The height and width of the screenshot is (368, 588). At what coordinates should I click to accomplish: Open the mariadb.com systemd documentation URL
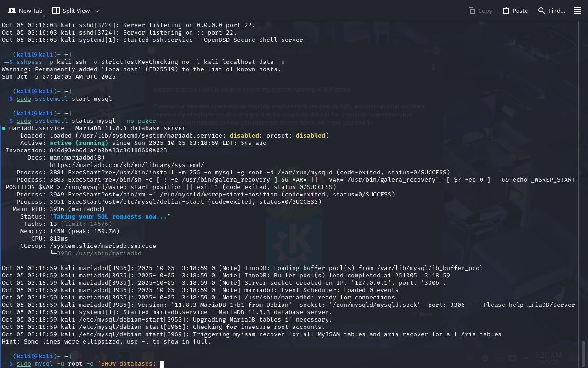pos(126,165)
